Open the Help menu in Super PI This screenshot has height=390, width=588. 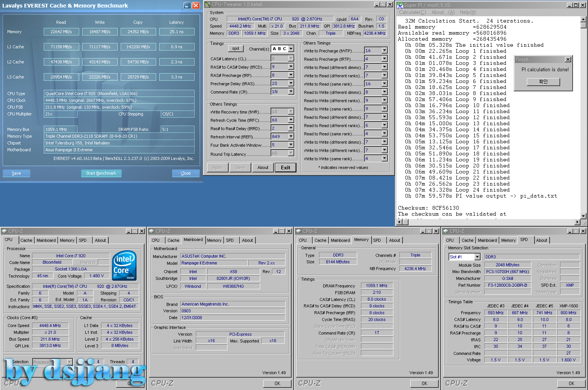click(x=468, y=12)
